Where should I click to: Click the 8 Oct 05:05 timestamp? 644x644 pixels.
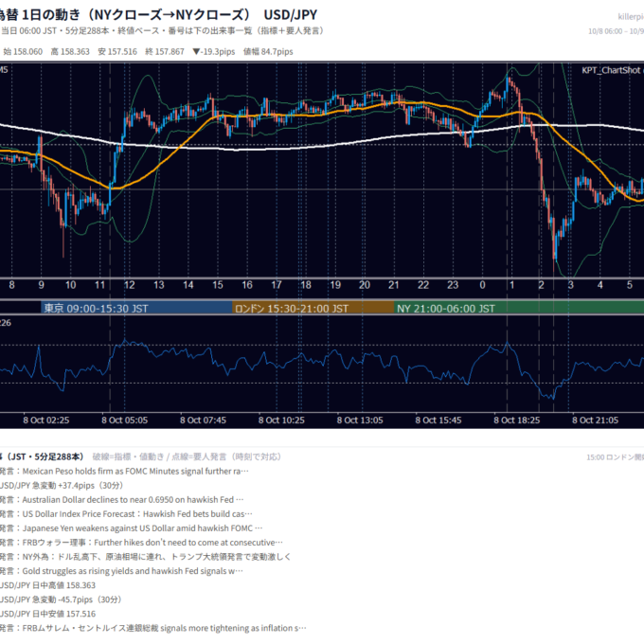(x=124, y=420)
